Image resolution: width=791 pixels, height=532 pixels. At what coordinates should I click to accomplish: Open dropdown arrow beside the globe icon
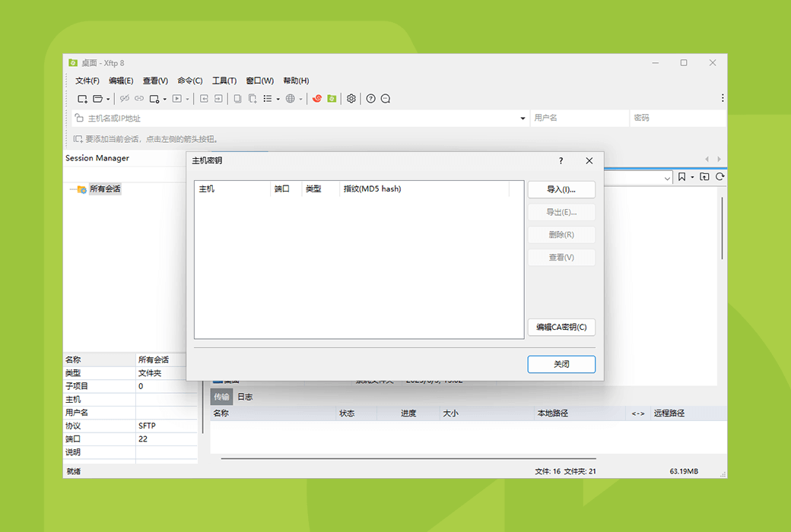[300, 100]
